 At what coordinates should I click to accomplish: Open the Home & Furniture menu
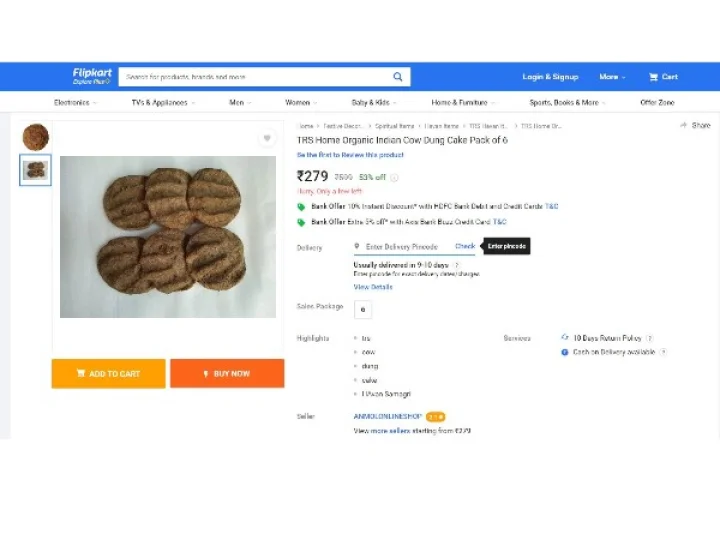click(463, 102)
